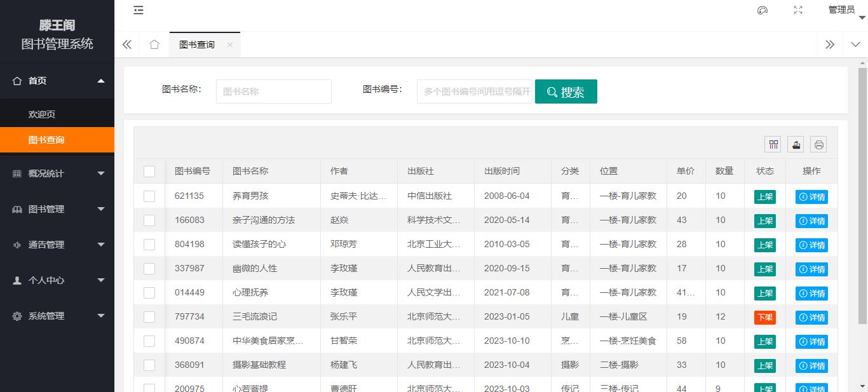Open the 管理员 user dropdown
This screenshot has height=392, width=868.
point(846,10)
